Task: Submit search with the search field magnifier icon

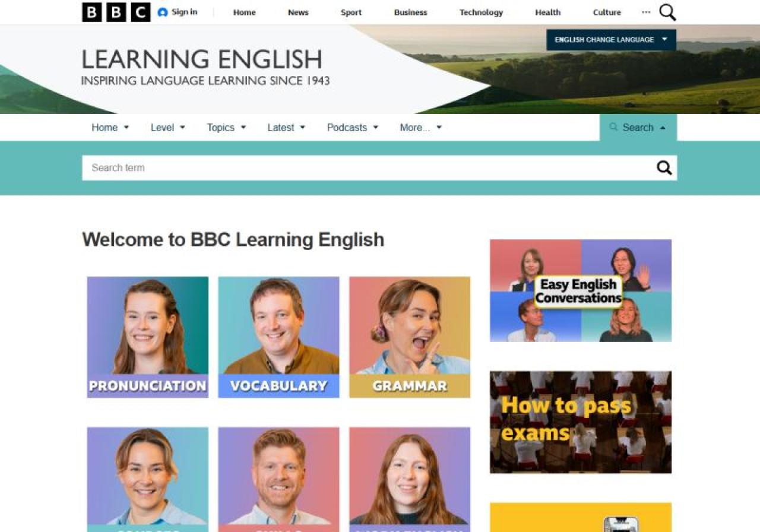Action: 664,168
